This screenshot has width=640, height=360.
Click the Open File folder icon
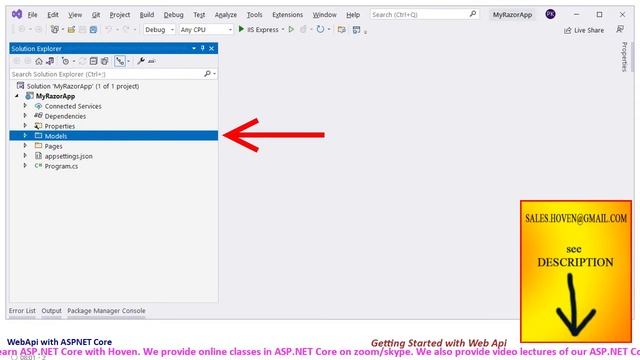[x=71, y=29]
